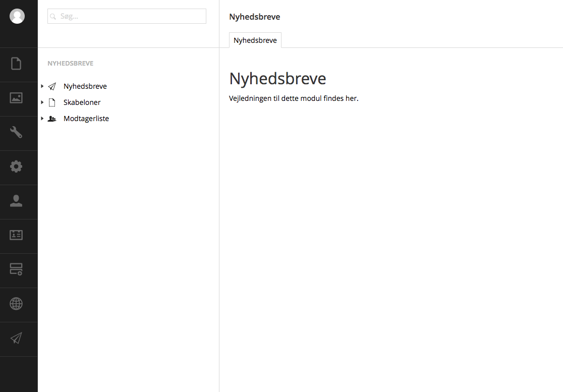Select Nyhedsbreve in the tree
Screen dimensions: 563x392
85,86
